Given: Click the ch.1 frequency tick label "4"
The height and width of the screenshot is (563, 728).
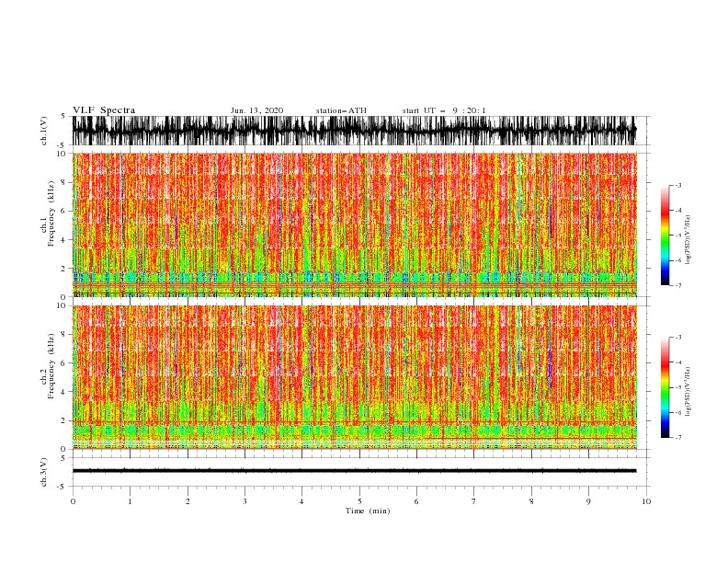Looking at the screenshot, I should point(63,240).
